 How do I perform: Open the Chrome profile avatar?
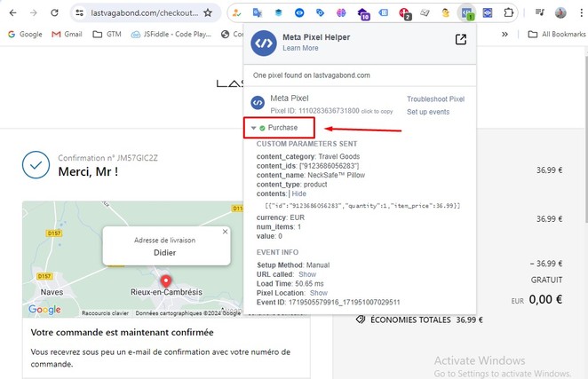[560, 12]
